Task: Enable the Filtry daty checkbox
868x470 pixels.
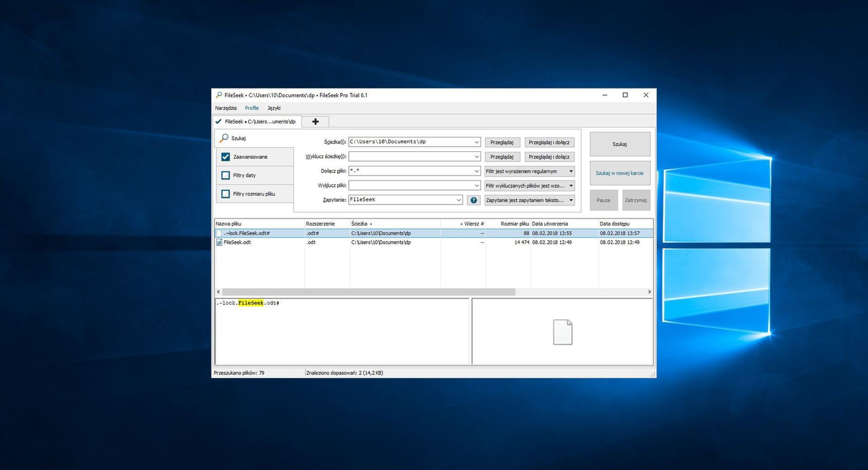Action: point(226,175)
